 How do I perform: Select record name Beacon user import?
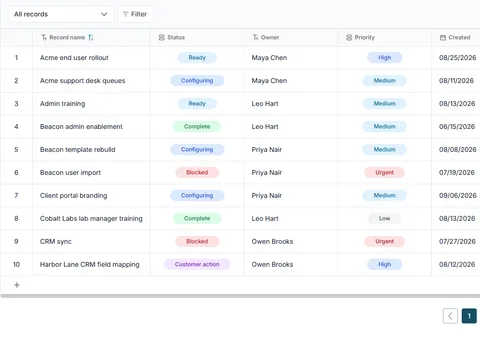coord(70,173)
